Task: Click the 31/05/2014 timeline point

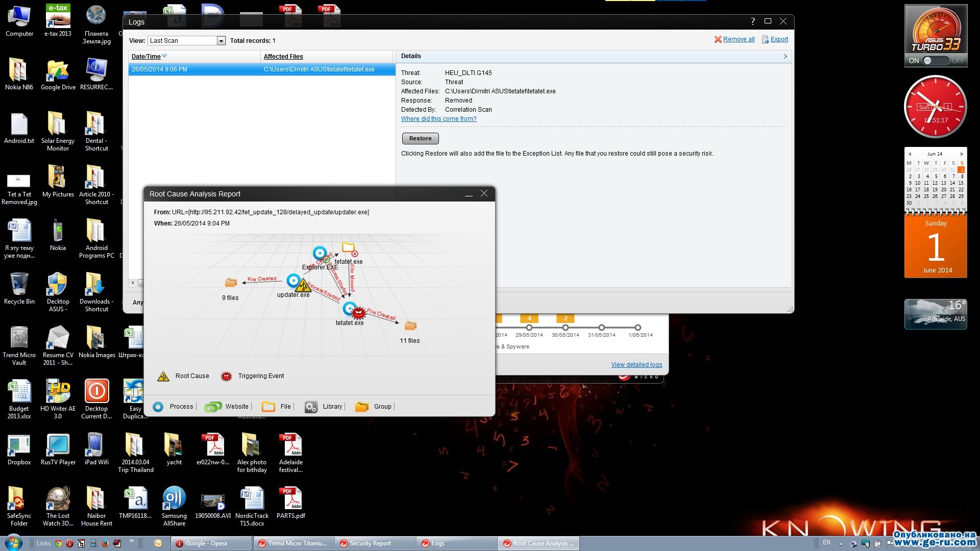Action: coord(602,328)
